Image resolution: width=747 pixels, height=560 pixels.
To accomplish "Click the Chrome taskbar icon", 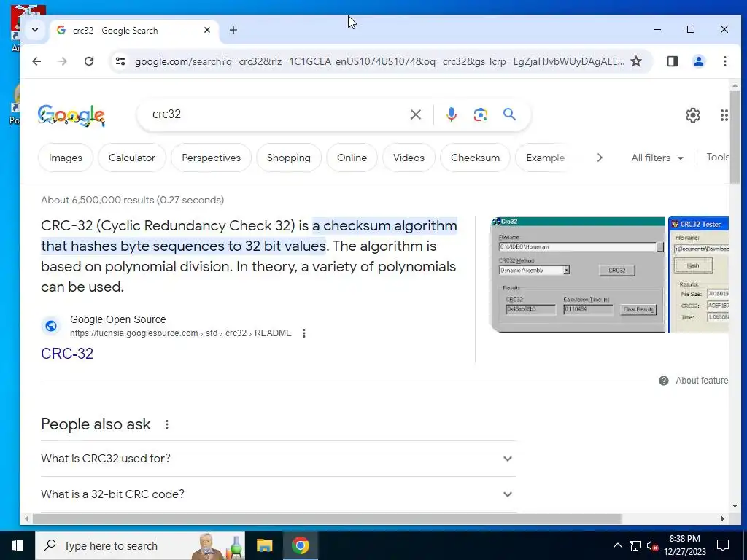I will (x=300, y=545).
